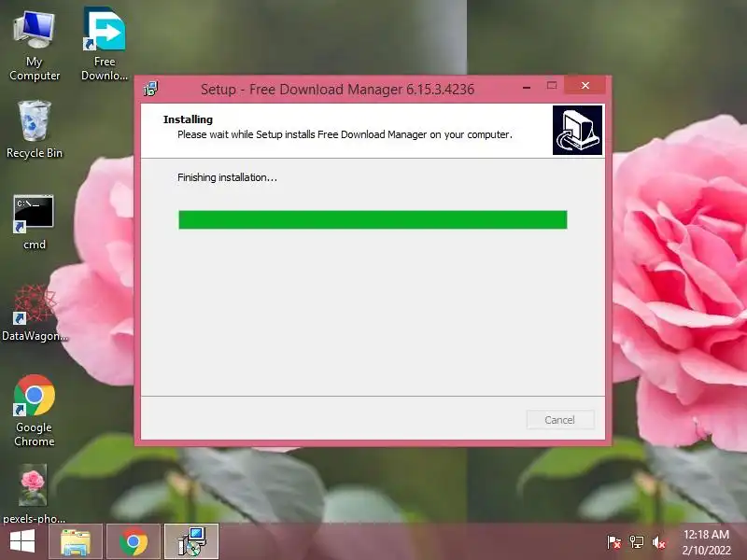
Task: Click the 'Installing' heading text
Action: (x=188, y=119)
